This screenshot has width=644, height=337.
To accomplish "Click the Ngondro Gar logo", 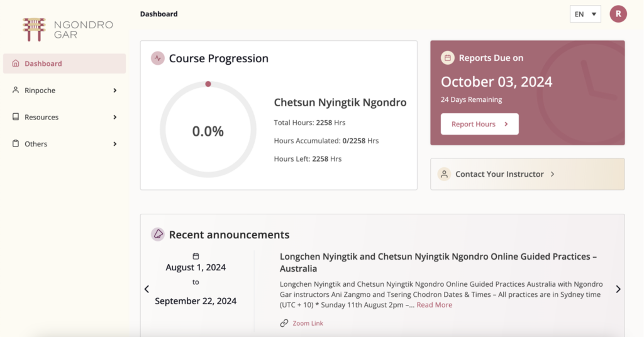I will tap(67, 30).
